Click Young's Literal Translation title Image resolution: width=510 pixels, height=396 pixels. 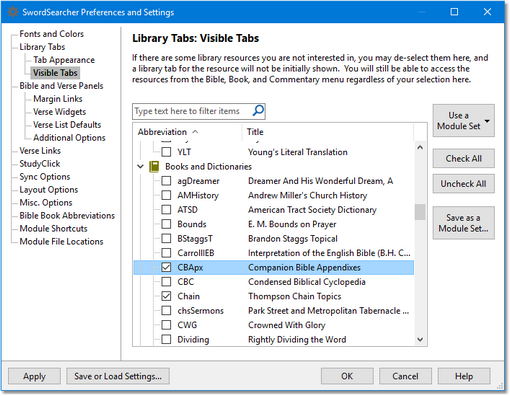(298, 152)
